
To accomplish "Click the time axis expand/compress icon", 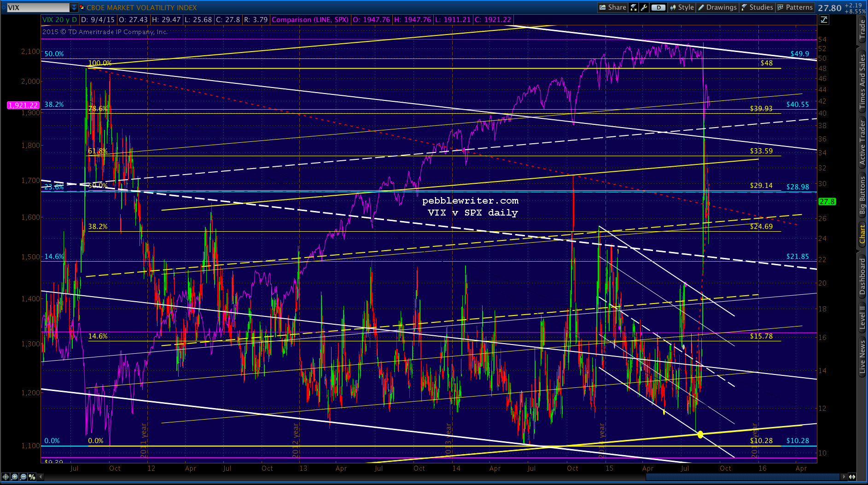I will [x=852, y=477].
